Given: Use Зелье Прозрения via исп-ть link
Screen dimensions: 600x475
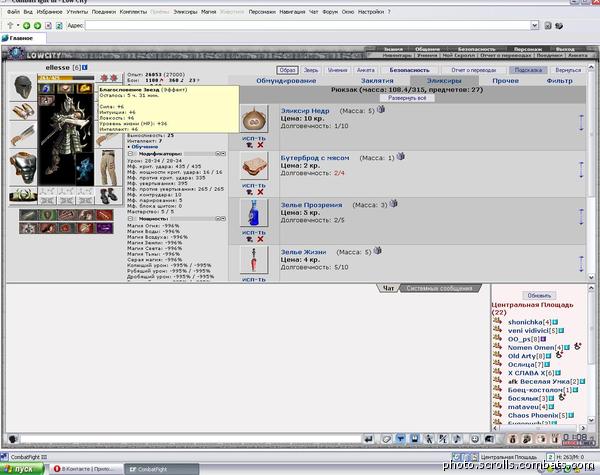Looking at the screenshot, I should tap(254, 232).
